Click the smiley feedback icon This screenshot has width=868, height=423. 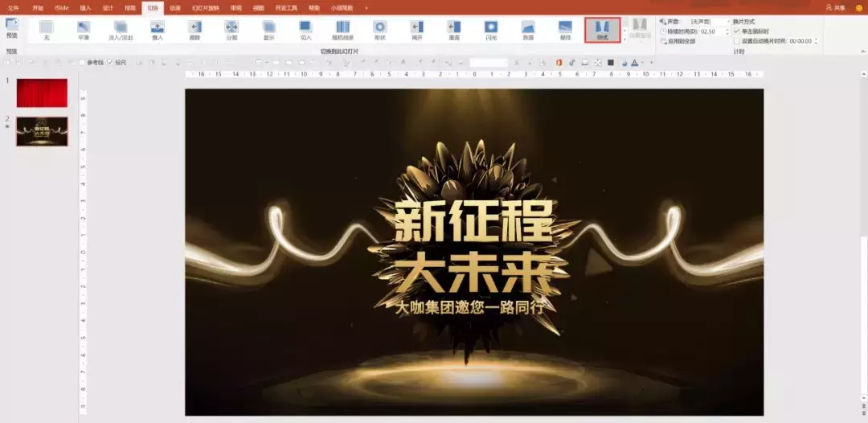point(858,8)
